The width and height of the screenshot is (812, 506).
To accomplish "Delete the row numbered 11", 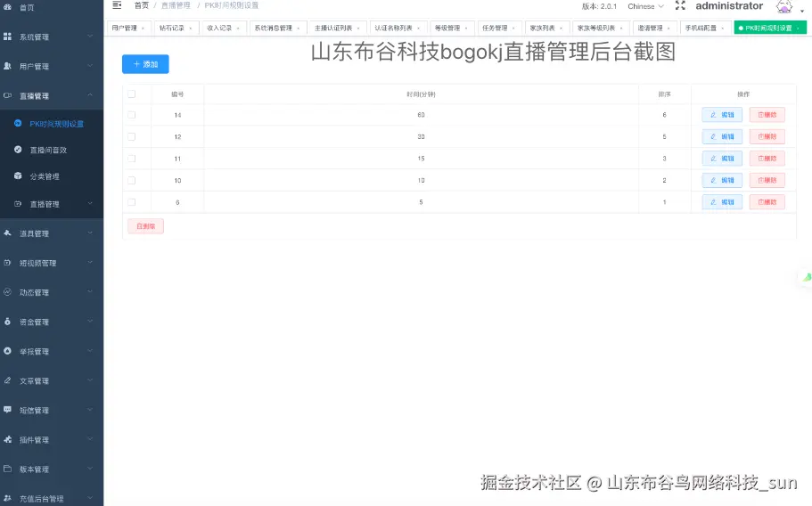I will [x=767, y=159].
